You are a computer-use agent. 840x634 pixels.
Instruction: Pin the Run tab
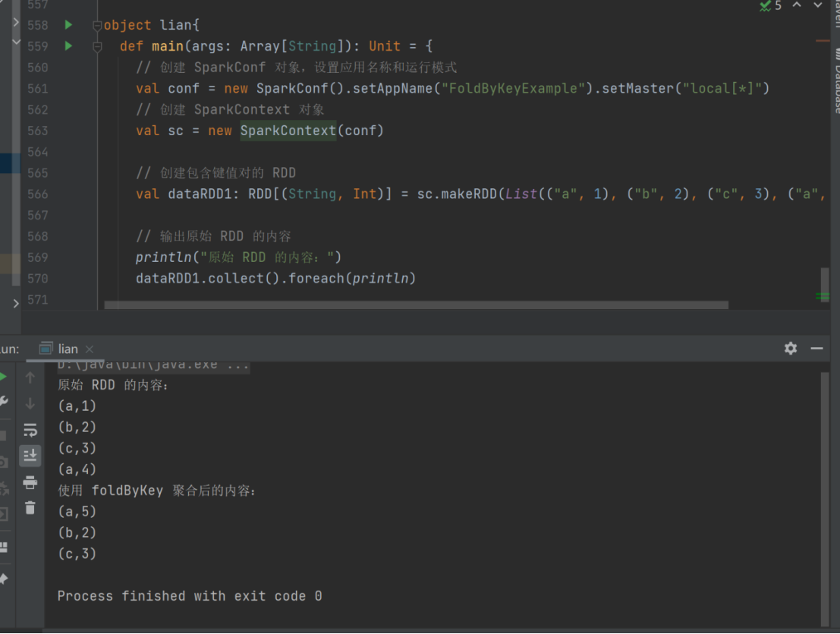coord(3,579)
